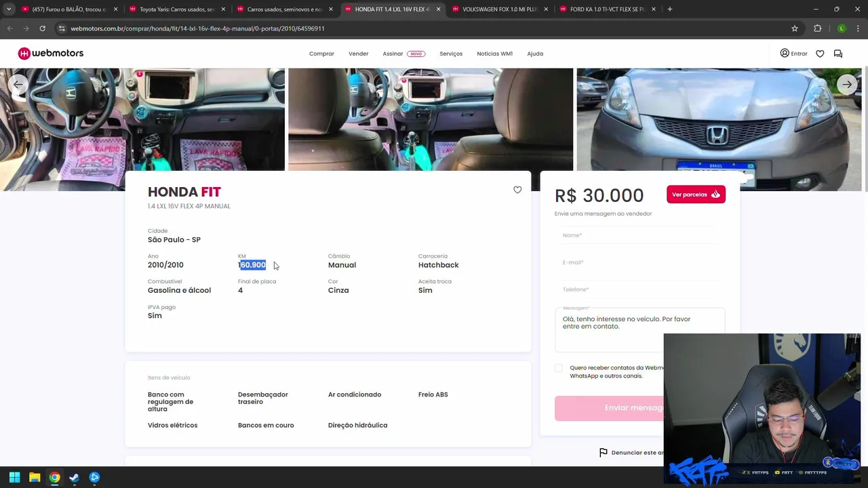
Task: Click the favorites heart icon in header
Action: [820, 54]
